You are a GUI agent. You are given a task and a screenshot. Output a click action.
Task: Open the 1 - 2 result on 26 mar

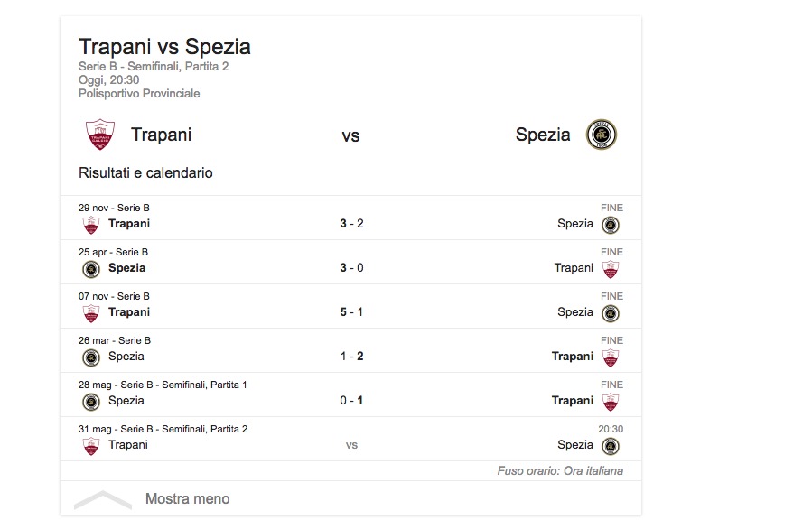tap(351, 356)
